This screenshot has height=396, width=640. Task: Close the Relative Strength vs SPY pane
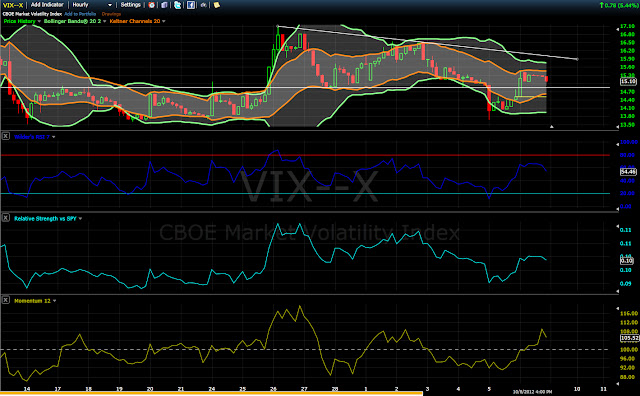[6, 218]
